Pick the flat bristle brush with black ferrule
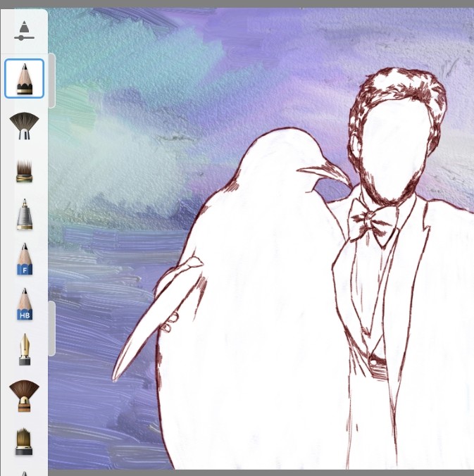The height and width of the screenshot is (476, 474). 24,441
